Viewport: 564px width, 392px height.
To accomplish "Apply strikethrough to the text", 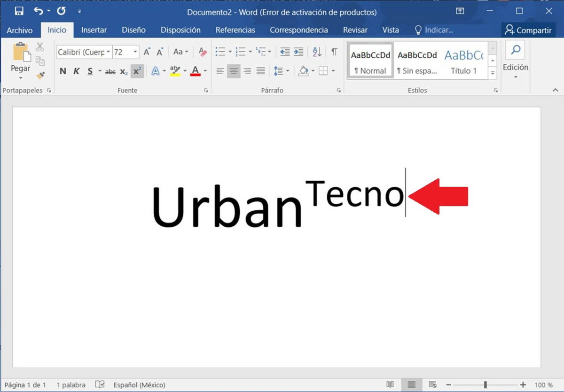I will [110, 71].
